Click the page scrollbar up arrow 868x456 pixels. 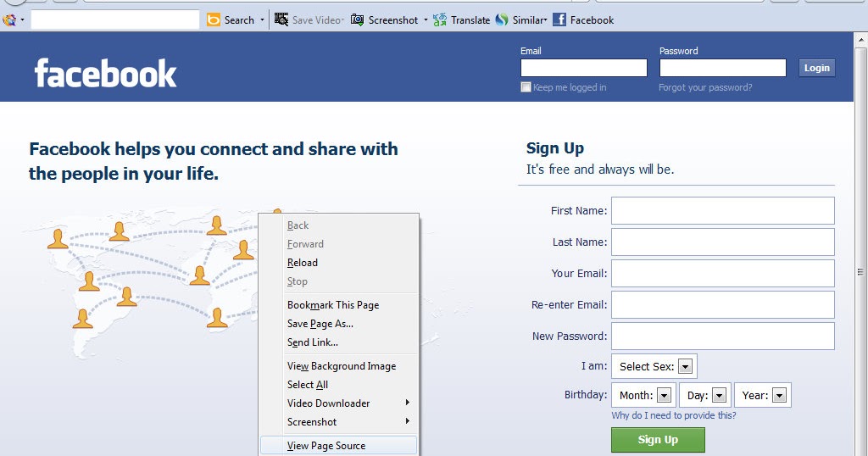(x=861, y=40)
